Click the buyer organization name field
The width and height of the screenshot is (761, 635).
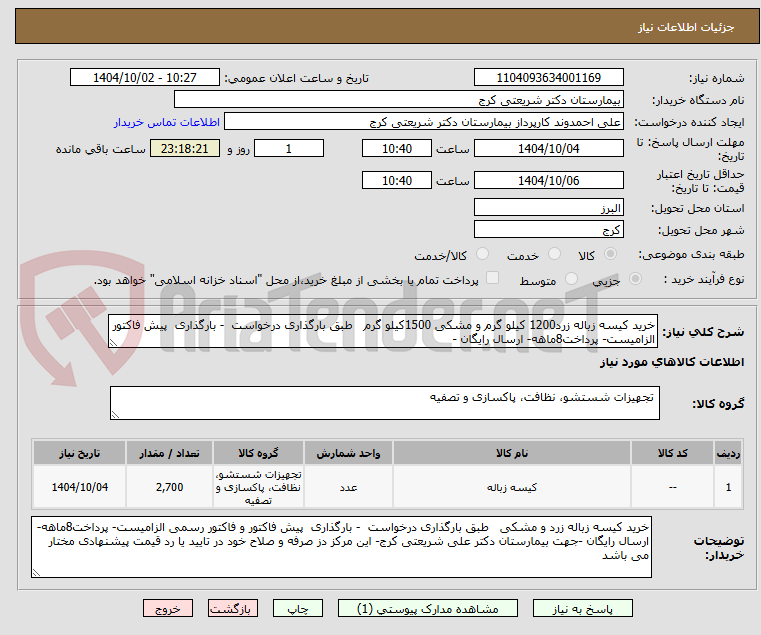pos(398,100)
